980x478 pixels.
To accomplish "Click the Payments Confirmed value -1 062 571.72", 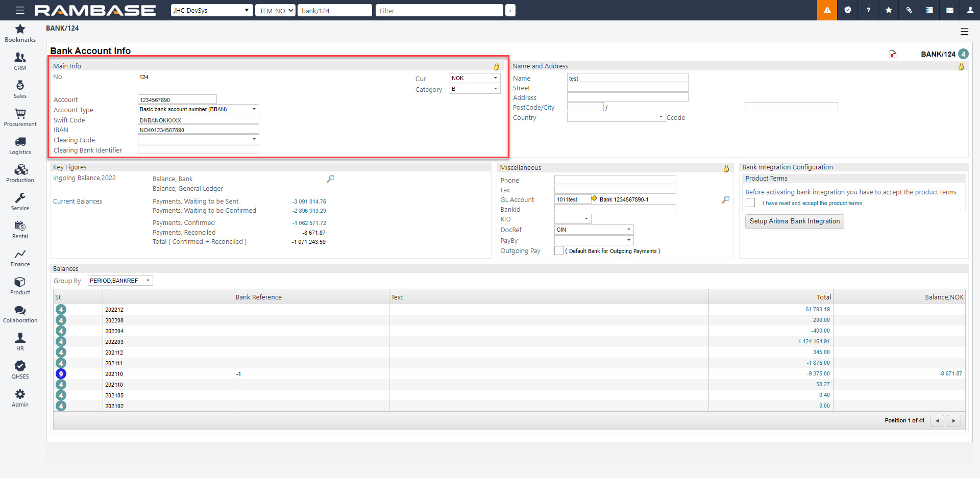I will (309, 223).
